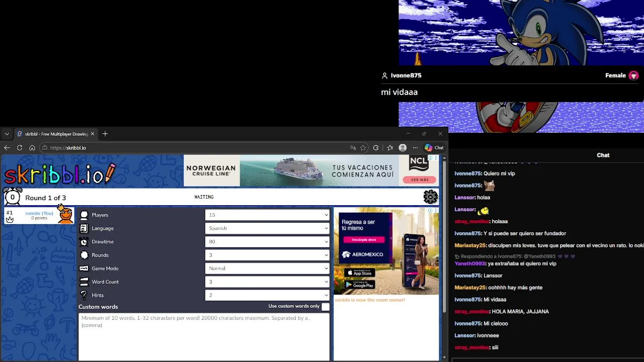Image resolution: width=644 pixels, height=362 pixels.
Task: Open the Hints dropdown
Action: point(267,295)
